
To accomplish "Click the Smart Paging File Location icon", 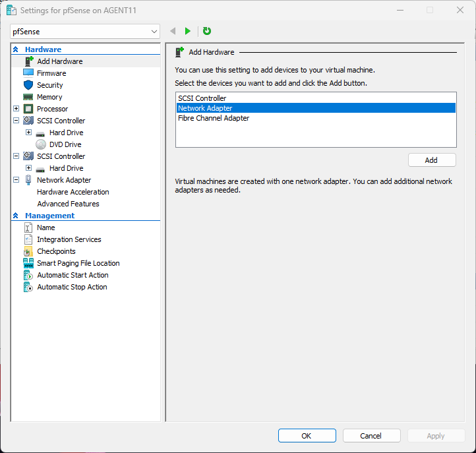I will (28, 263).
